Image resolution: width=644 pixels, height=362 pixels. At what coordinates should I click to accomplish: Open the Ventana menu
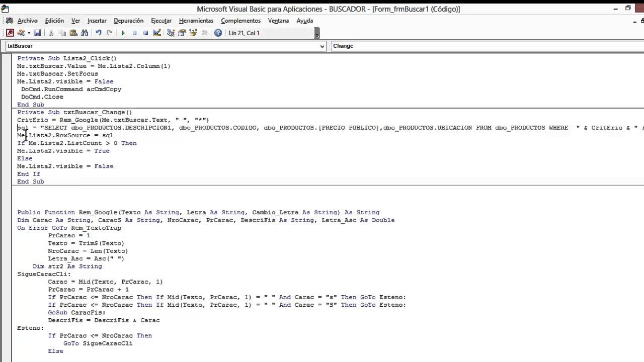[278, 21]
